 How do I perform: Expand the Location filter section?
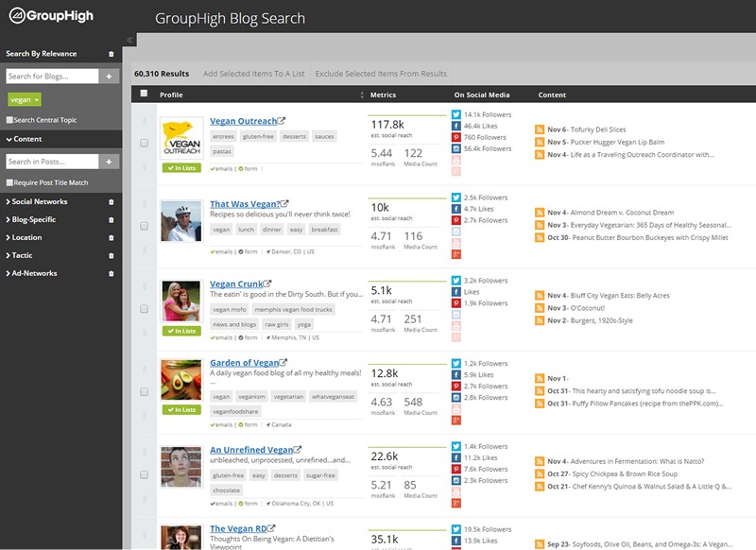click(24, 237)
